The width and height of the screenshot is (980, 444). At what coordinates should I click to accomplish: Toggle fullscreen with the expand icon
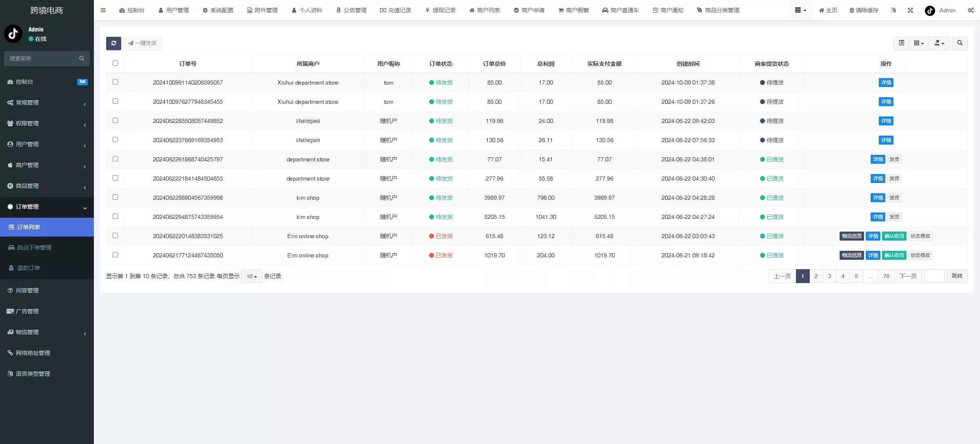click(910, 10)
